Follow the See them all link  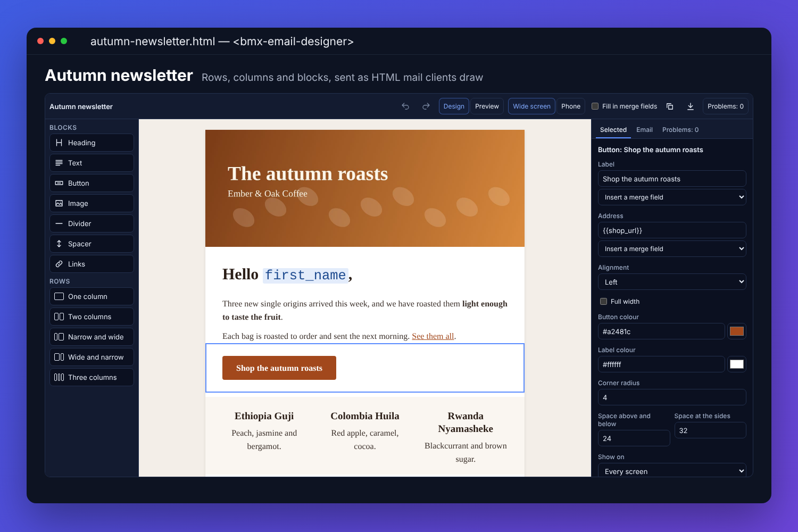tap(433, 336)
